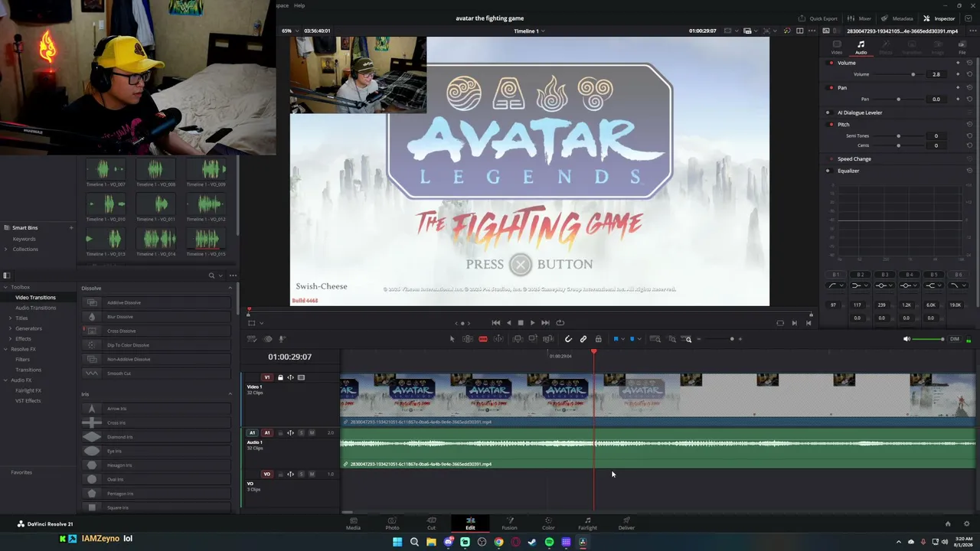
Task: Open Spotify from the Windows taskbar
Action: click(x=549, y=542)
